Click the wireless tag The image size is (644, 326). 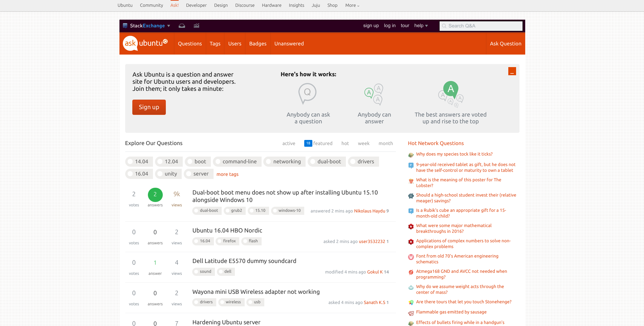231,302
